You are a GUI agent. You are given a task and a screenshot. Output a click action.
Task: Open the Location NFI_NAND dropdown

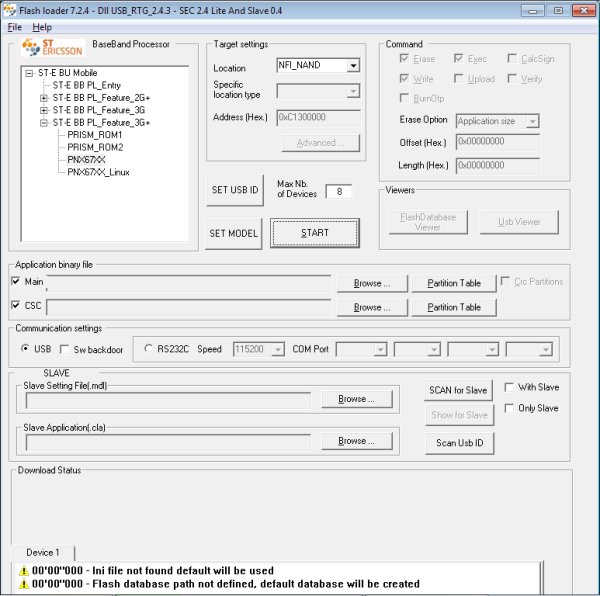click(x=354, y=66)
